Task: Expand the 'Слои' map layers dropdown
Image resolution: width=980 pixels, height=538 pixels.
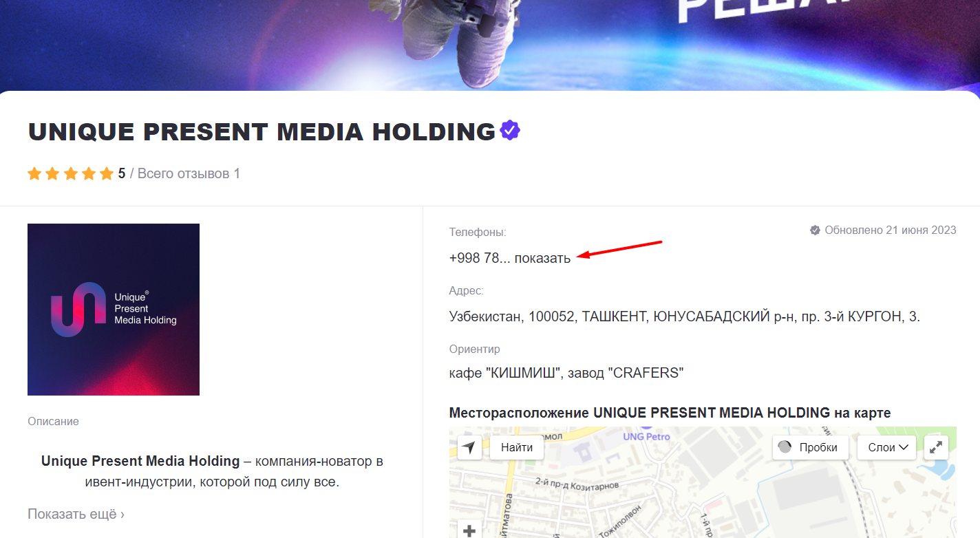Action: click(x=887, y=447)
